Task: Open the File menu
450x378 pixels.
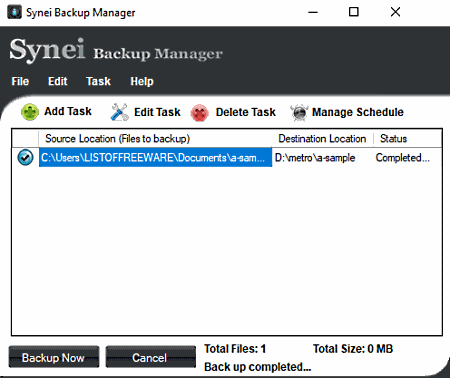Action: (x=20, y=81)
